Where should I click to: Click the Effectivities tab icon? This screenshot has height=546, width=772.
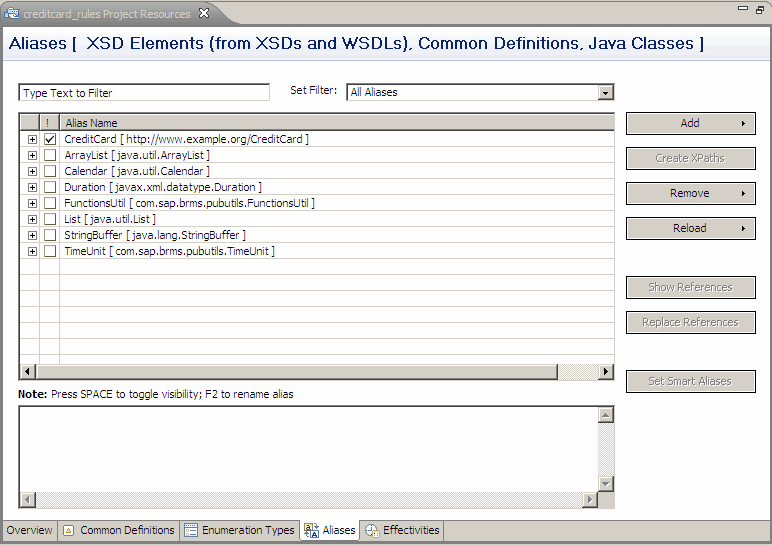372,530
